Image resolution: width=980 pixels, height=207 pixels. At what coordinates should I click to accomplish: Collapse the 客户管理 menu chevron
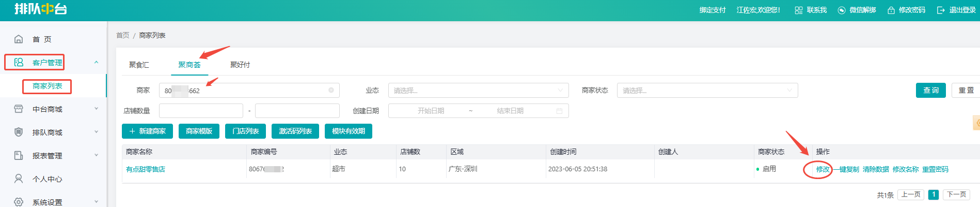[96, 63]
